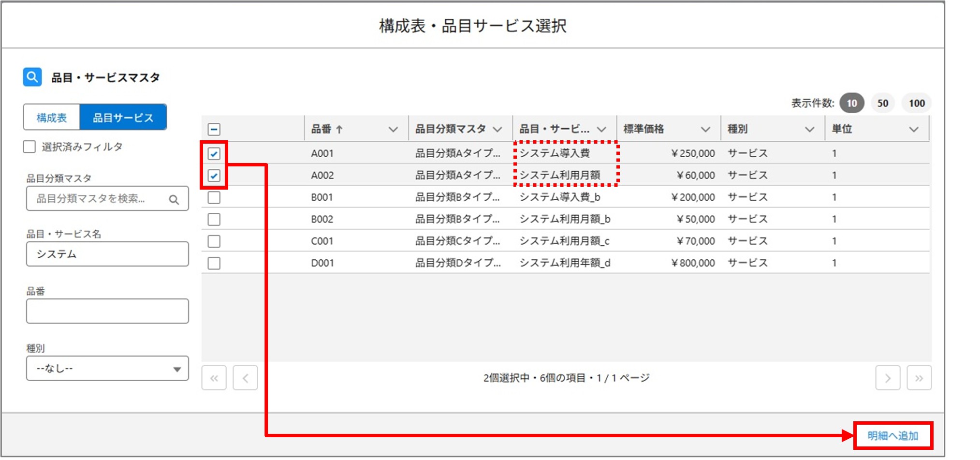Click the previous page ‹ icon
980x460 pixels.
pyautogui.click(x=245, y=378)
